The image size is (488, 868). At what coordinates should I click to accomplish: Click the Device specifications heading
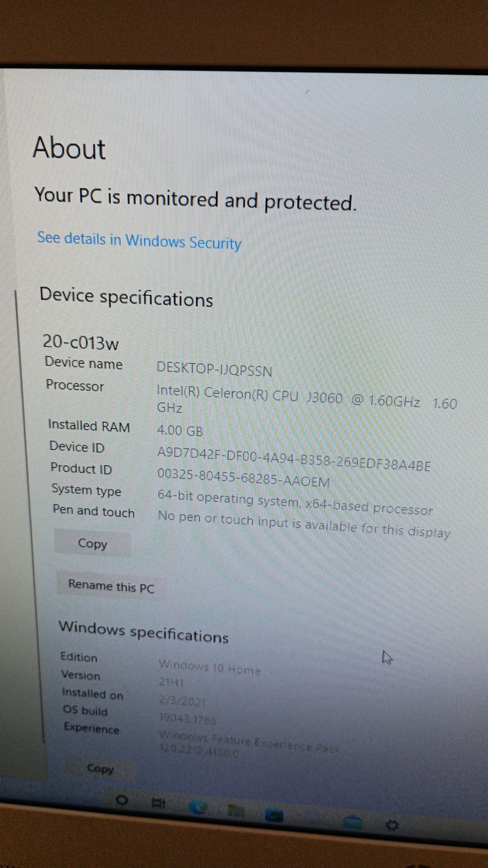pos(126,297)
